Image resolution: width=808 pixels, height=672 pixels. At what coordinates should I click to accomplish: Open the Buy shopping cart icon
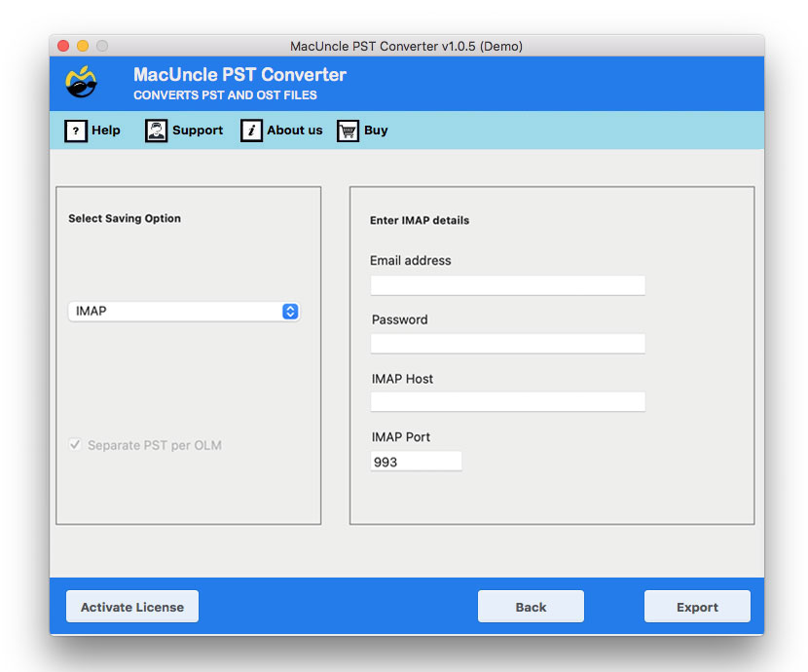tap(347, 130)
